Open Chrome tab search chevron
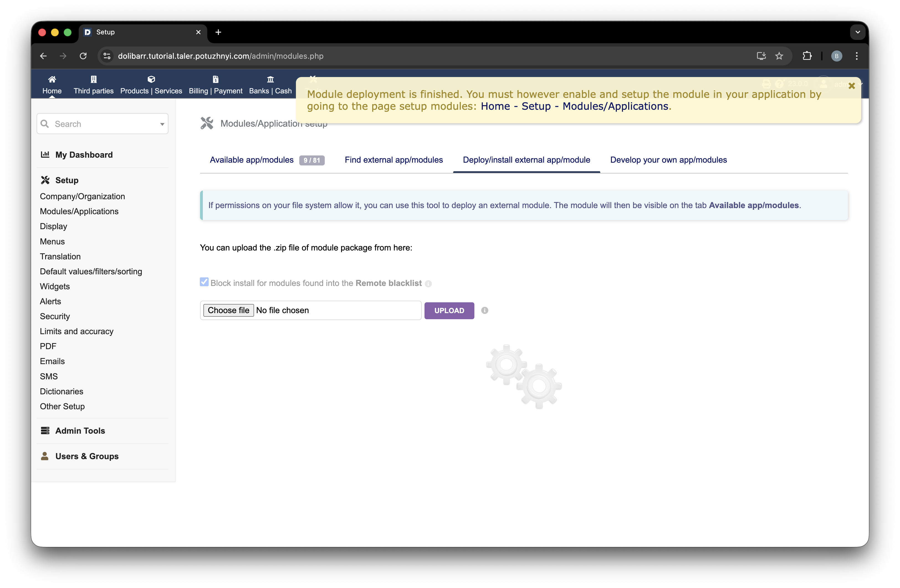 click(857, 32)
